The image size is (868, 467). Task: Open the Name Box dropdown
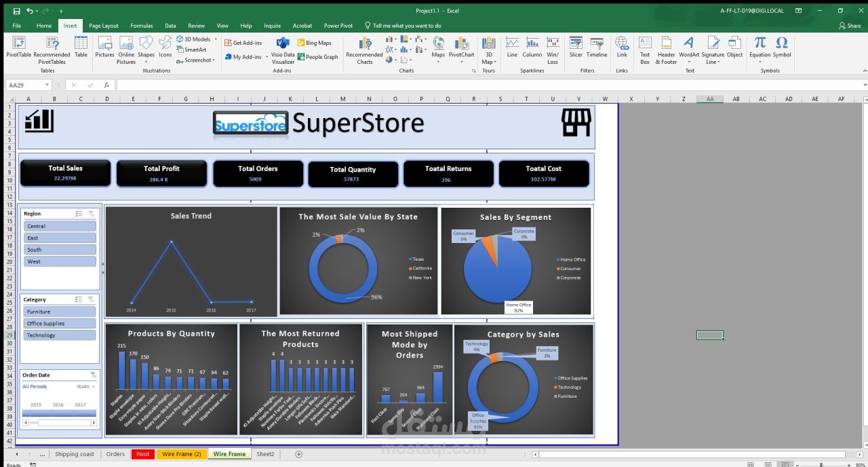(x=47, y=85)
